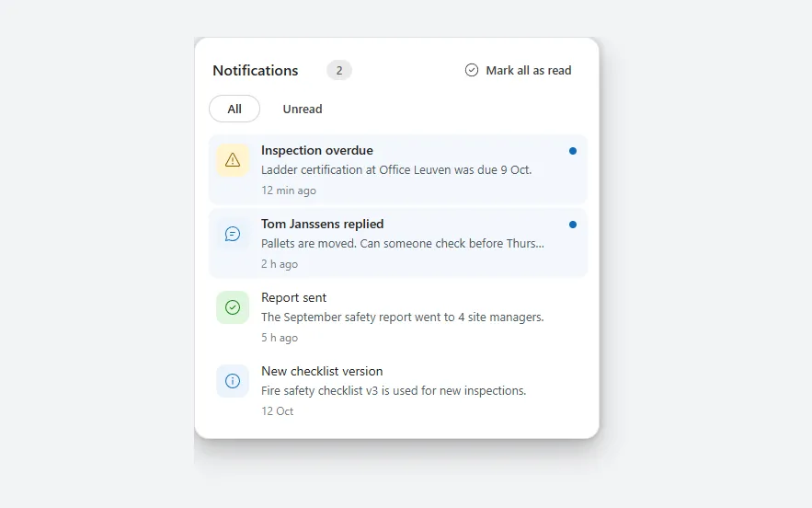Image resolution: width=812 pixels, height=508 pixels.
Task: Click the September safety report description
Action: 403,317
